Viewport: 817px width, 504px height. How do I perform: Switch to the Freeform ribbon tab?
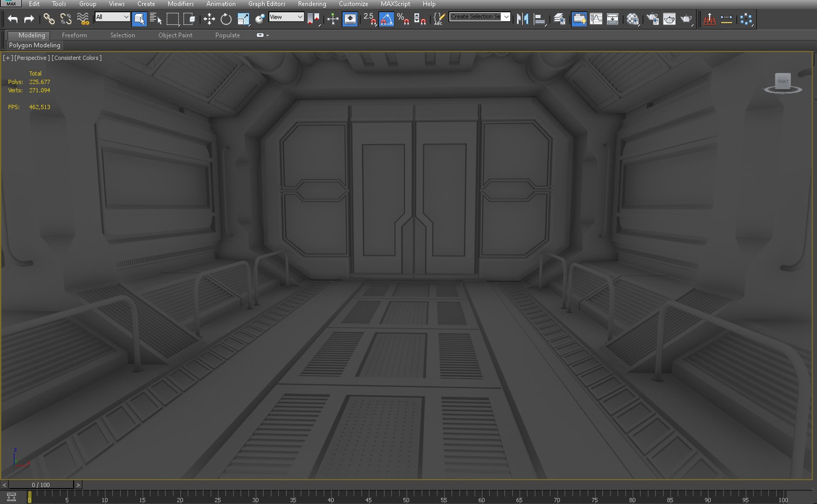pyautogui.click(x=74, y=35)
